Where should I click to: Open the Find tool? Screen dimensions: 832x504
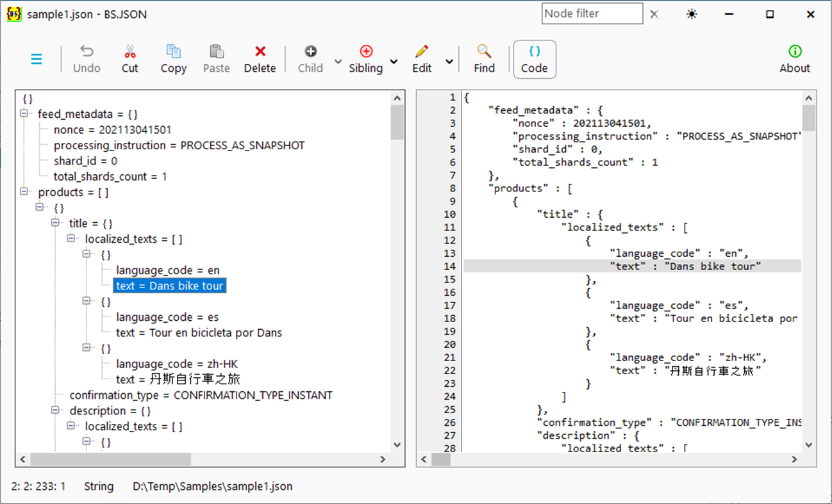(484, 60)
